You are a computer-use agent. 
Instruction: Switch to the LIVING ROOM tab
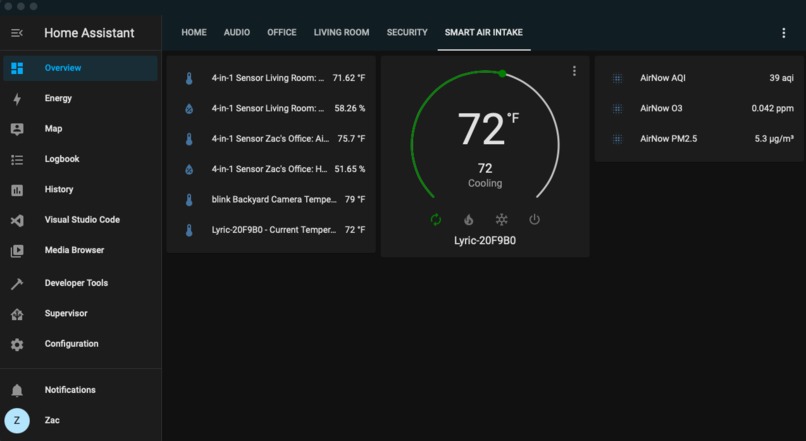341,32
